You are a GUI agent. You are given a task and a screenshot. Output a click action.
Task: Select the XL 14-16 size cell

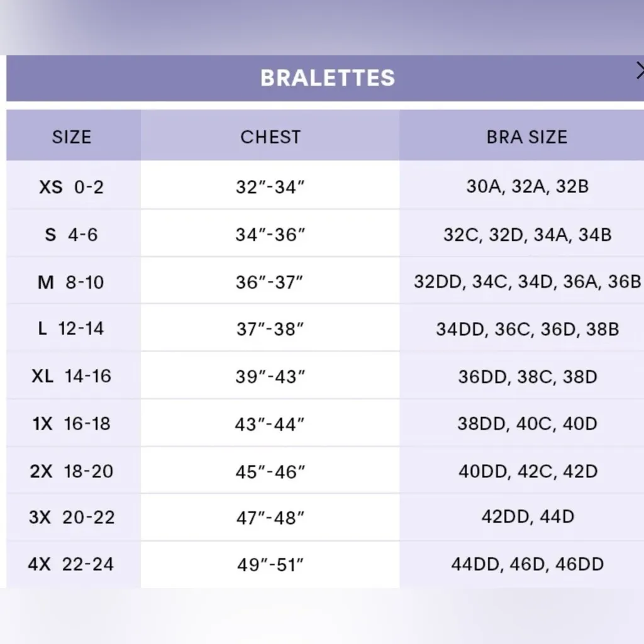pyautogui.click(x=72, y=376)
